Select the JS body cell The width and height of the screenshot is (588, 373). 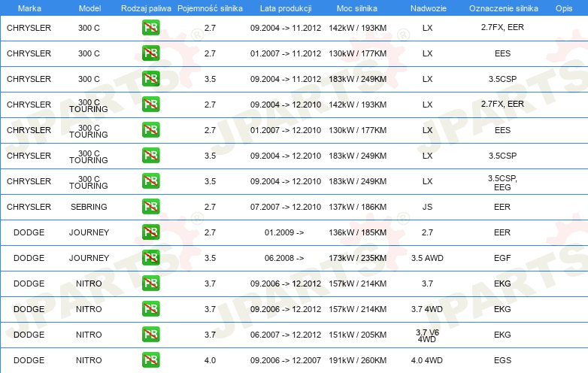tap(428, 207)
